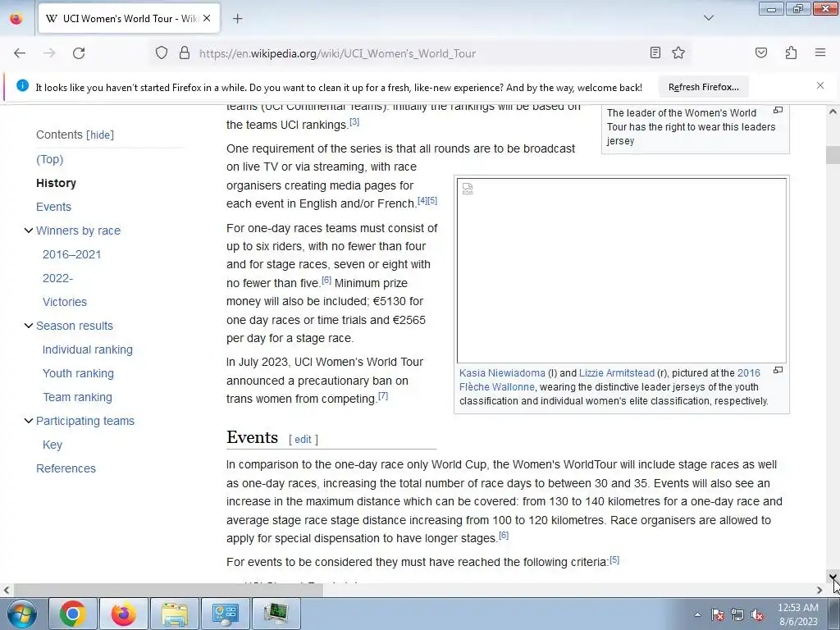Hide the Contents sidebar
The image size is (840, 630).
pos(101,135)
